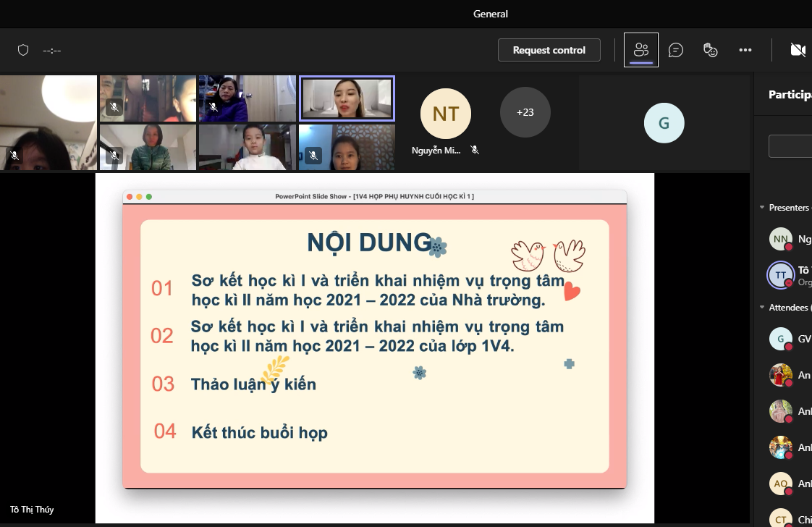Click the NỘI DUNG slide heading

coord(369,243)
